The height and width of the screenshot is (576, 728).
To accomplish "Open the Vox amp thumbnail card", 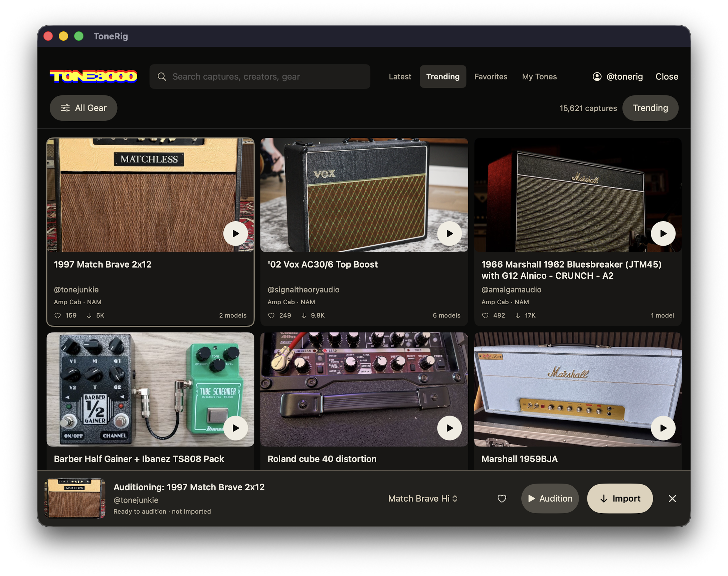I will [x=364, y=195].
